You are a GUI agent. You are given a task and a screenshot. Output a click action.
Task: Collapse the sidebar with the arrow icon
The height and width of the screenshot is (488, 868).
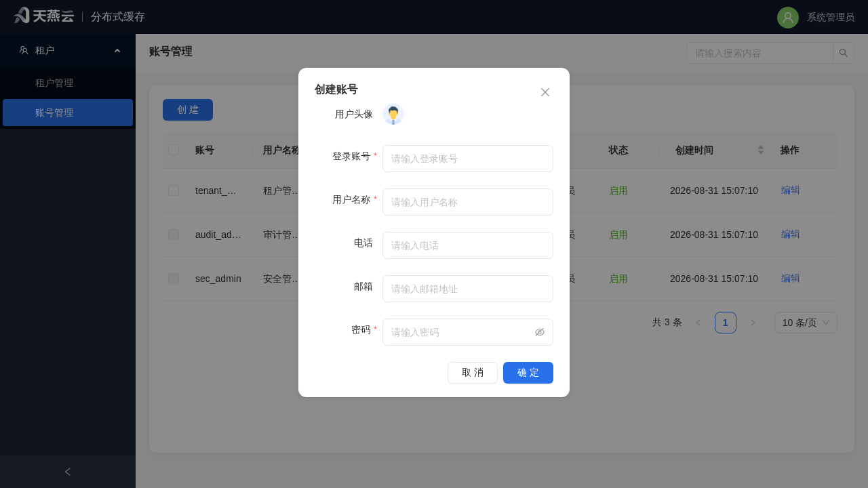(x=68, y=472)
